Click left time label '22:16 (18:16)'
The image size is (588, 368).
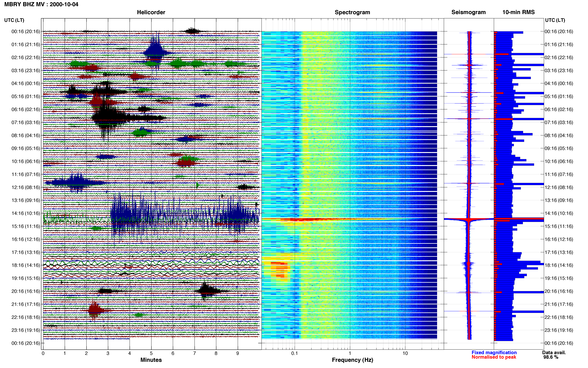click(26, 317)
